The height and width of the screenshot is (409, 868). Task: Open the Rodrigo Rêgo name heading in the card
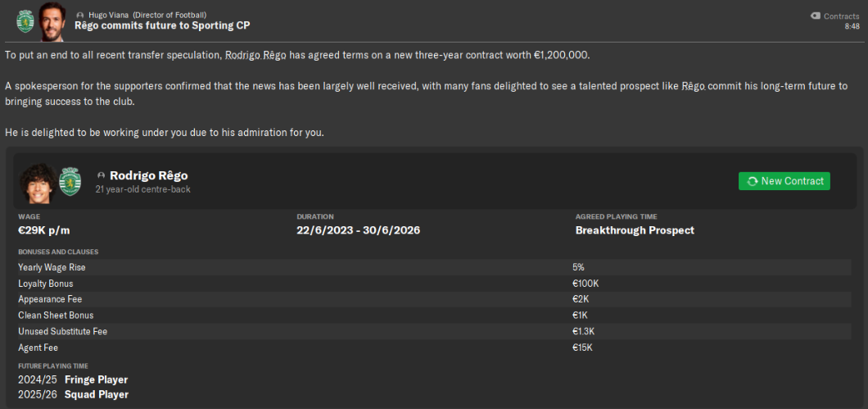click(x=149, y=175)
